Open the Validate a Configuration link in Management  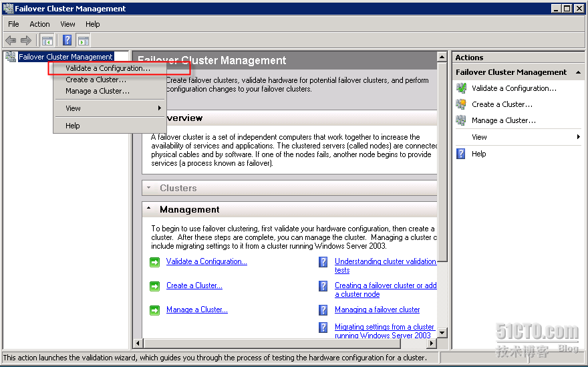206,261
